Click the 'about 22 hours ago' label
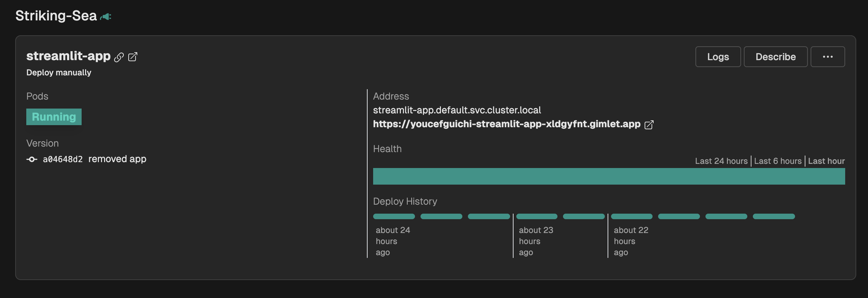This screenshot has width=868, height=298. point(631,241)
